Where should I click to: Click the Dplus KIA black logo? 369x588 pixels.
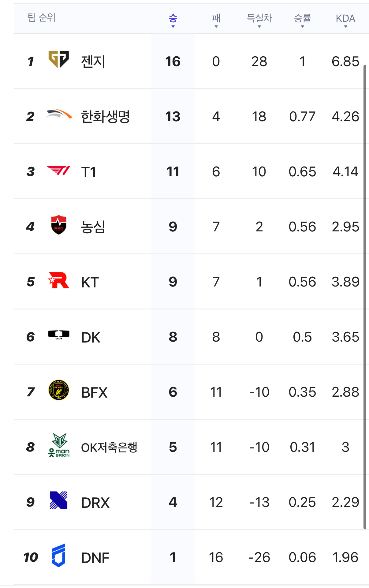[x=59, y=335]
